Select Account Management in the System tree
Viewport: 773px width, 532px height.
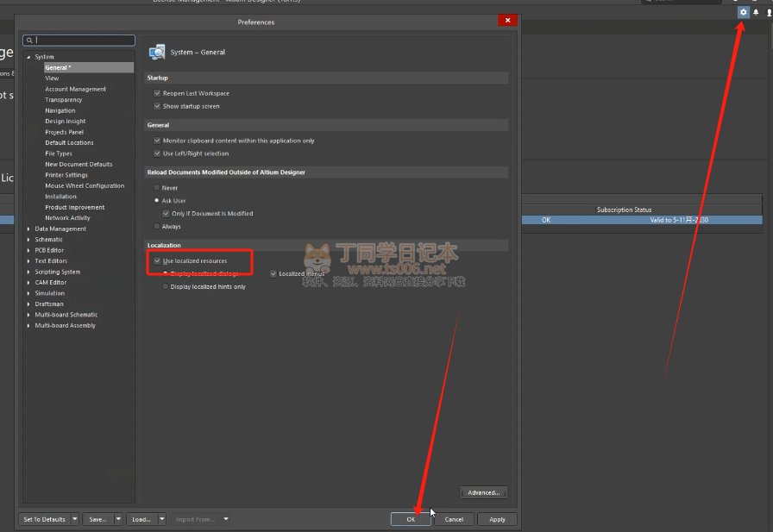76,89
